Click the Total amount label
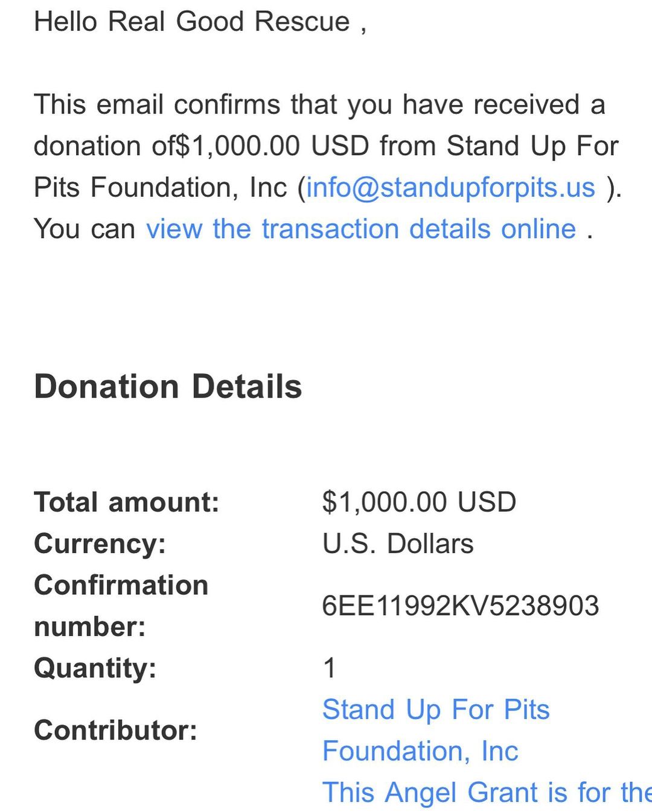The image size is (652, 812). point(127,503)
